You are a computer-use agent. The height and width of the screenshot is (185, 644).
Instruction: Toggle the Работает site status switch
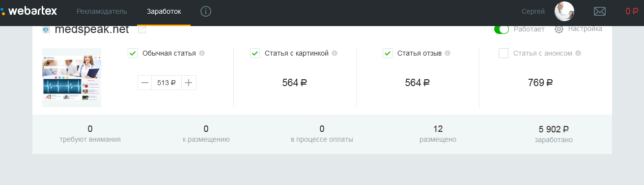coord(502,29)
